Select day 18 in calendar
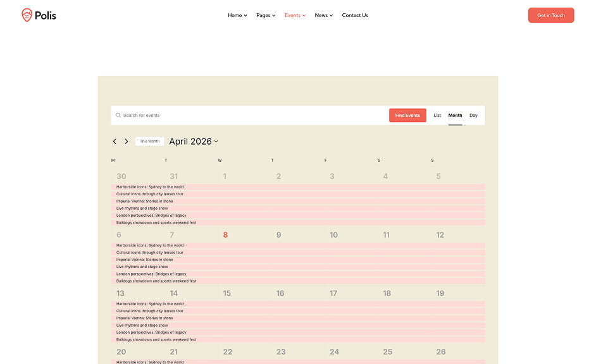 click(x=387, y=293)
